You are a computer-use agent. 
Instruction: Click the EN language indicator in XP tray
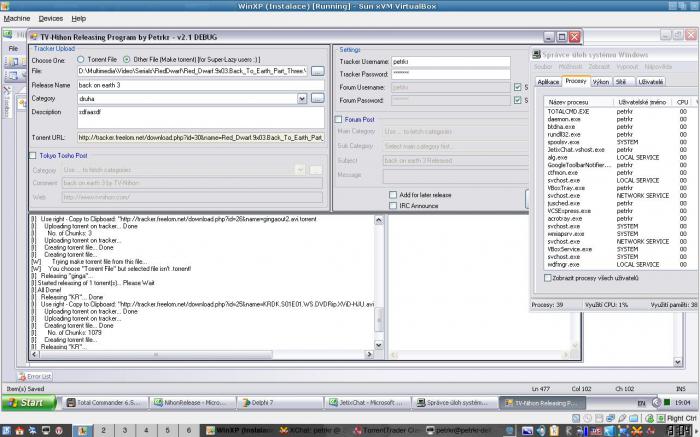[642, 403]
